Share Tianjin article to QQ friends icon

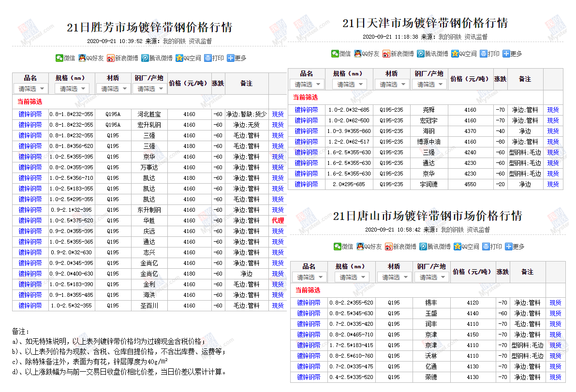357,54
